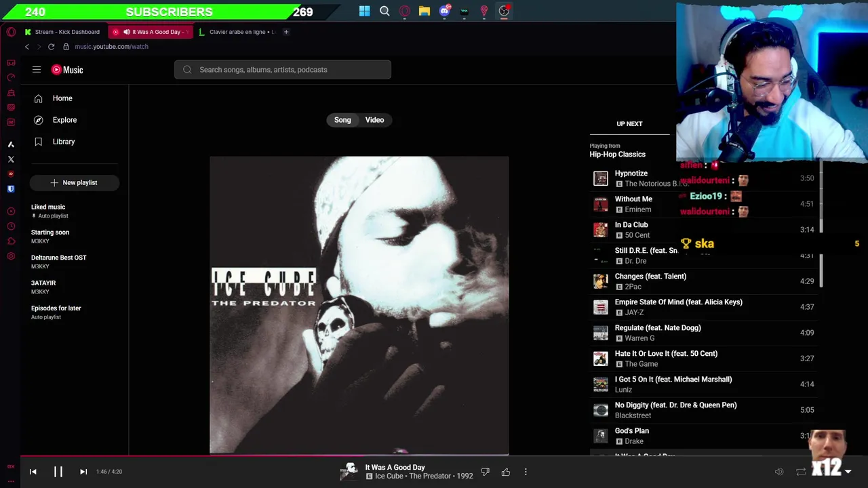Dislike It Was A Good Day
Viewport: 868px width, 488px height.
[x=485, y=472]
